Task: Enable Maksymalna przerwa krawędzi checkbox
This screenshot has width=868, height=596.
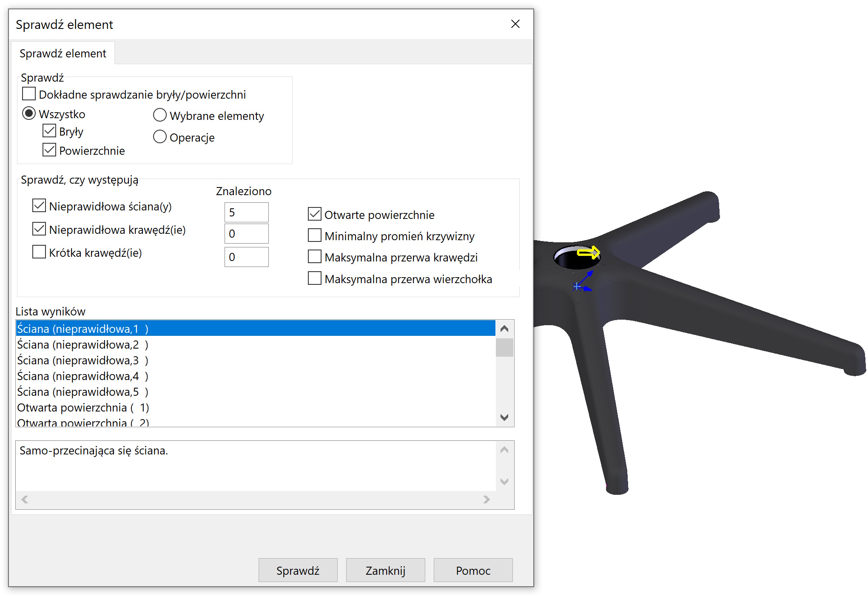Action: click(x=315, y=257)
